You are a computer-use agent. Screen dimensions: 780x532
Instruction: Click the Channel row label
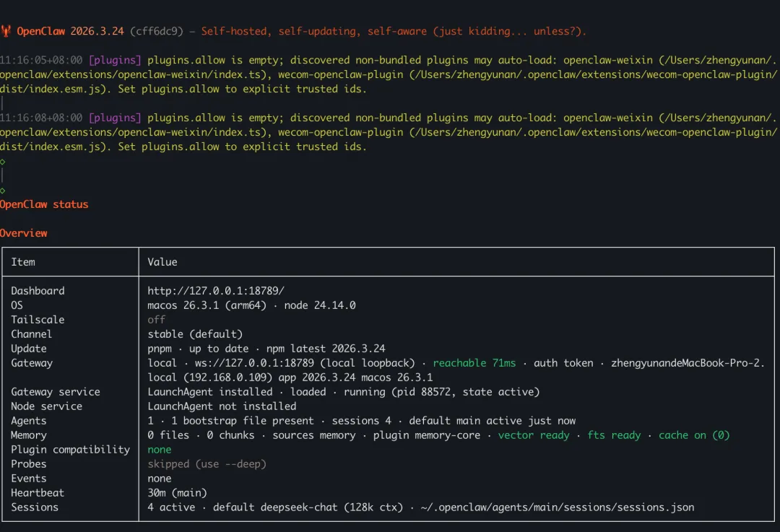31,334
